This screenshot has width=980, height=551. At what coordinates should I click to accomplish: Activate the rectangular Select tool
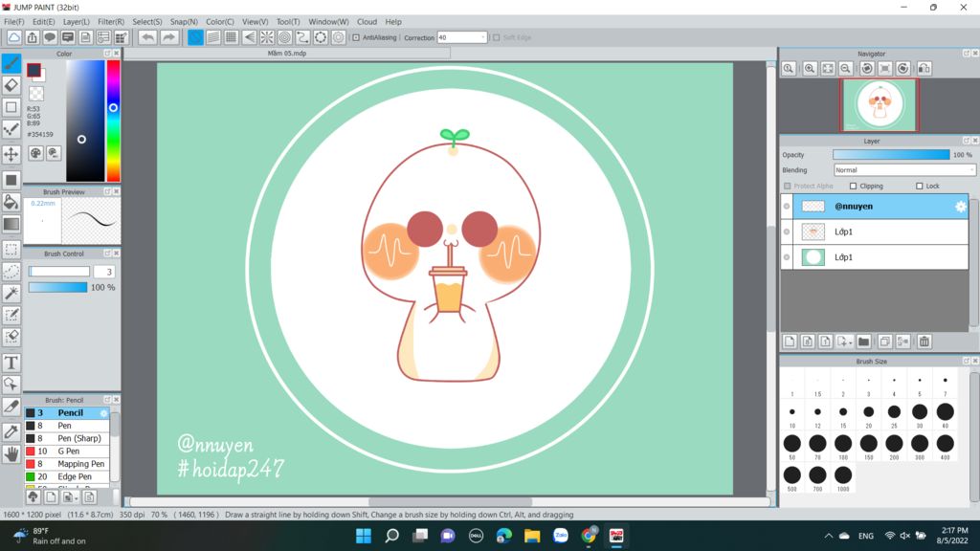click(x=11, y=250)
